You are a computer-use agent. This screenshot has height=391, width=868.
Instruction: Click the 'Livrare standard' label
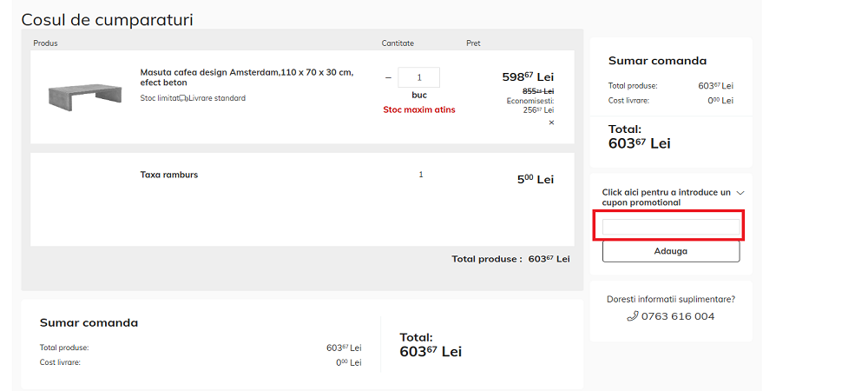click(217, 98)
